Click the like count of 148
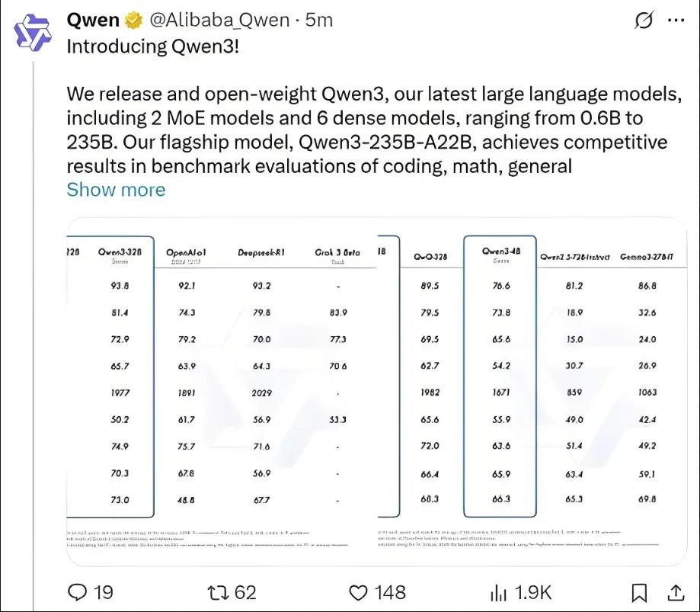700x612 pixels. [x=390, y=592]
